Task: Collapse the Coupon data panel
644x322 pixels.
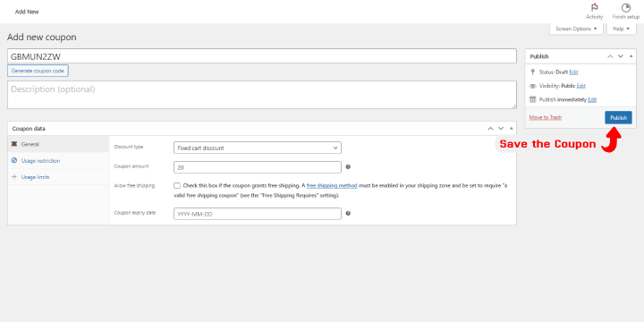Action: pyautogui.click(x=511, y=129)
